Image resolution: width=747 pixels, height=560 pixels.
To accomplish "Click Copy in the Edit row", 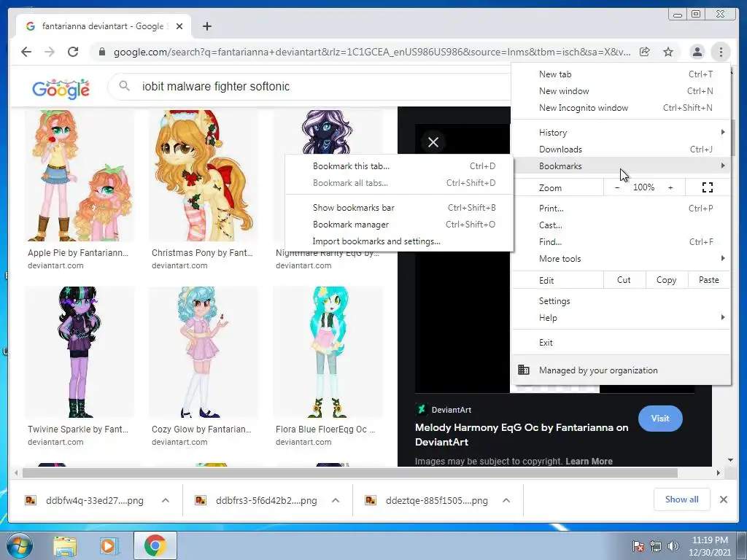I will [667, 280].
